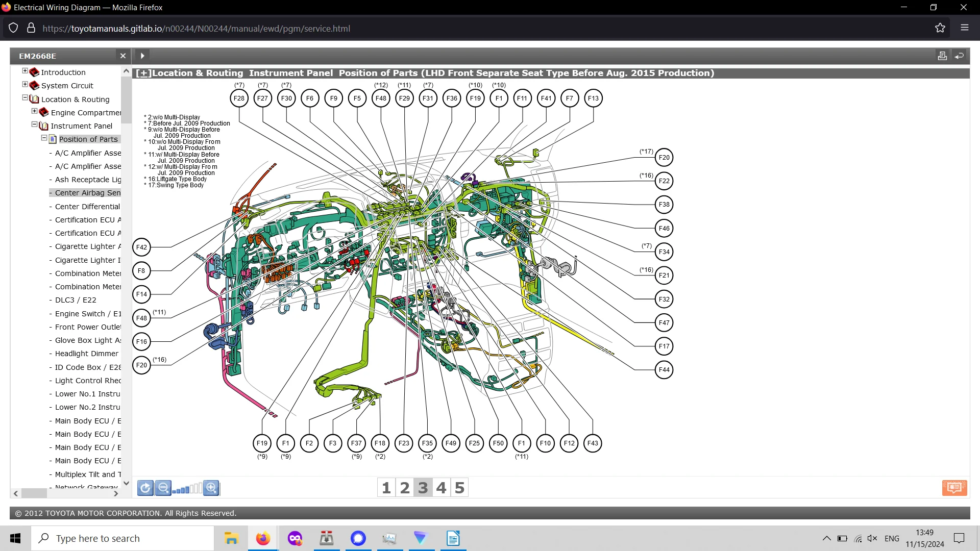
Task: Open the ID Code Box / E28 entry
Action: coord(88,367)
